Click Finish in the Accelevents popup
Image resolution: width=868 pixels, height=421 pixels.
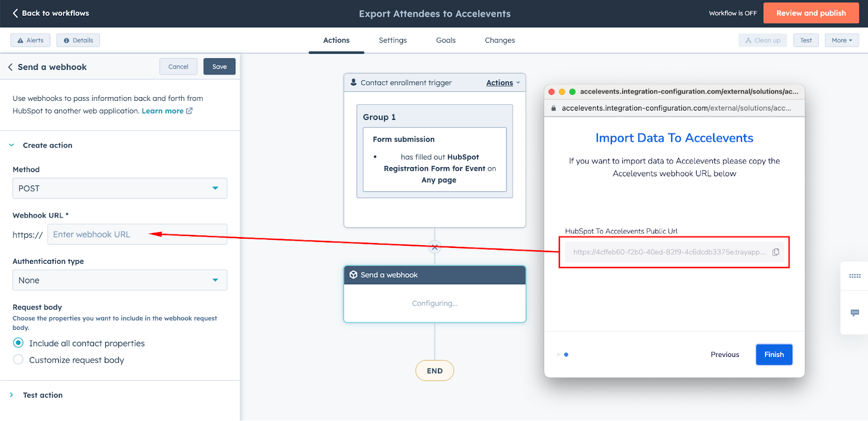tap(774, 355)
